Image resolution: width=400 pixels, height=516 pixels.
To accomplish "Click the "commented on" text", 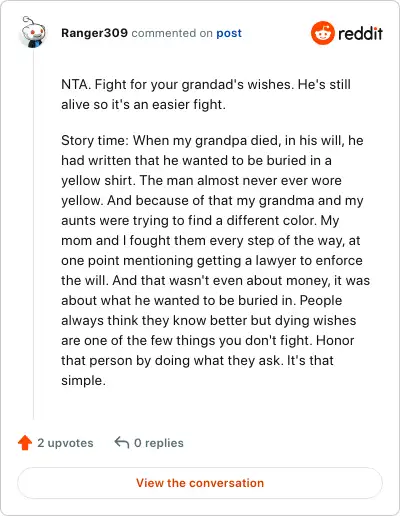I will pos(172,33).
